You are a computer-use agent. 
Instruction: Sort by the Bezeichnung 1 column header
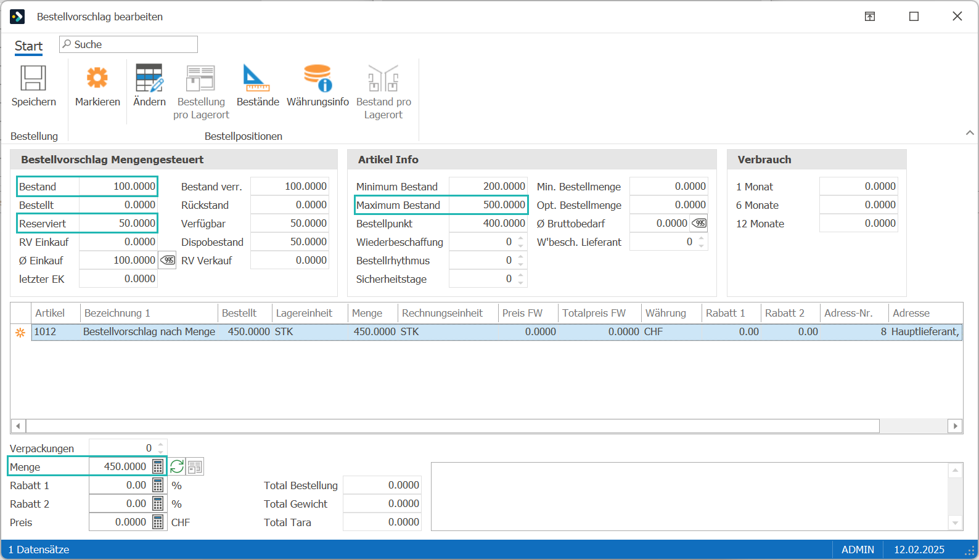(x=149, y=313)
